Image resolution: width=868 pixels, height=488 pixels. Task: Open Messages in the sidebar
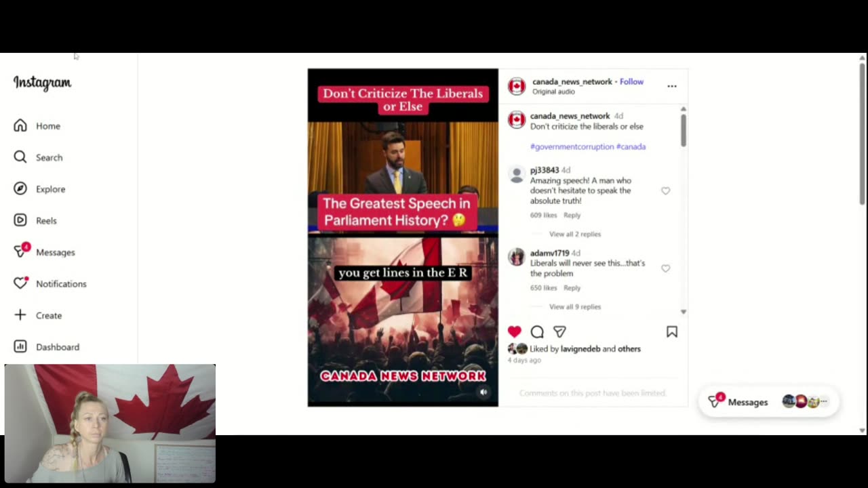(55, 252)
